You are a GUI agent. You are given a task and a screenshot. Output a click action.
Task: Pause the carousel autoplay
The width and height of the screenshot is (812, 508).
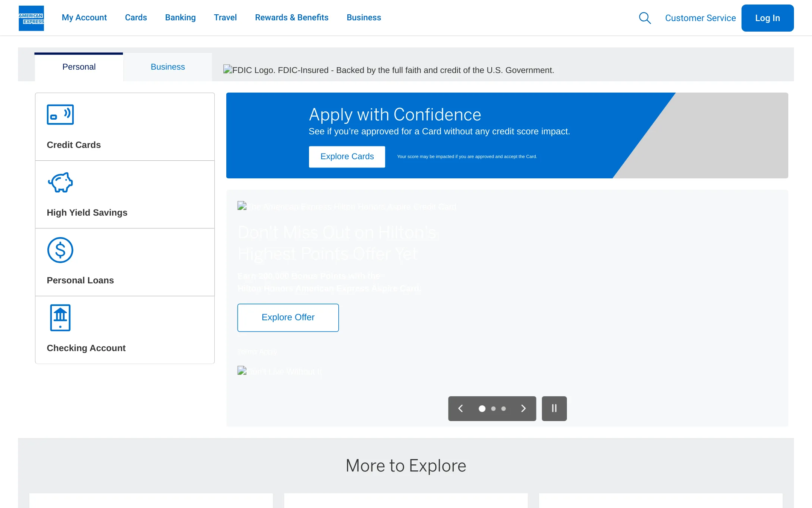(x=554, y=408)
